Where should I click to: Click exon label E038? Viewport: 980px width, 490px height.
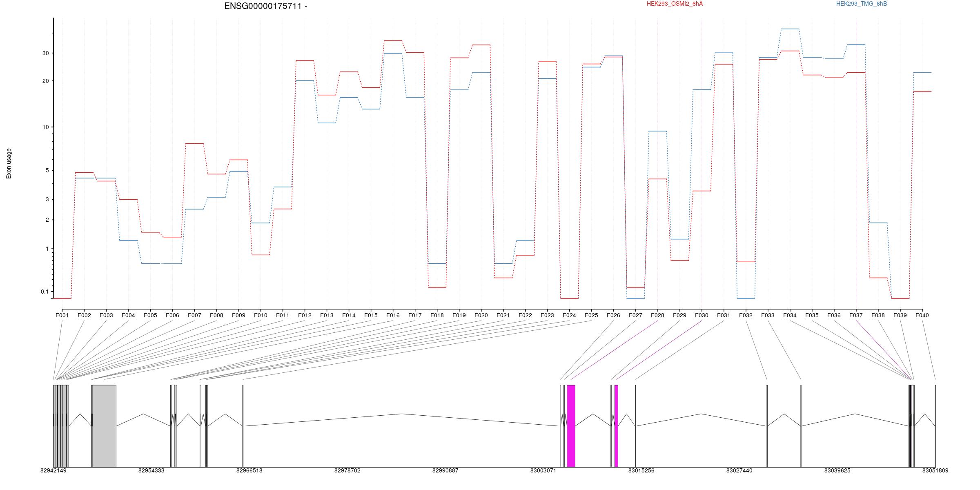pyautogui.click(x=878, y=315)
